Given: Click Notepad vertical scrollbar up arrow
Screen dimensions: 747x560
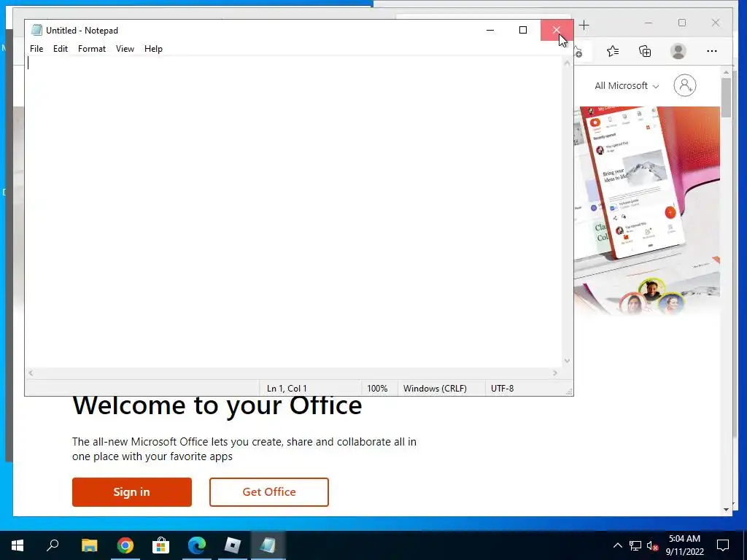Looking at the screenshot, I should (567, 63).
